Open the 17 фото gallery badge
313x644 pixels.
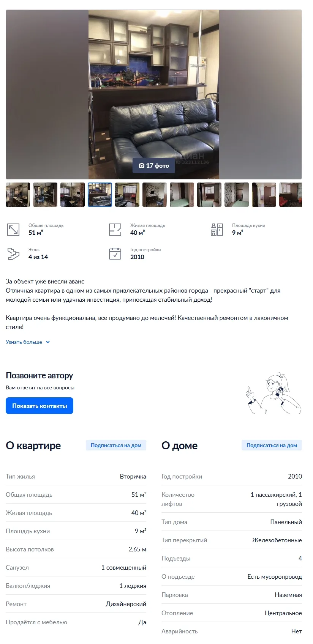[154, 165]
